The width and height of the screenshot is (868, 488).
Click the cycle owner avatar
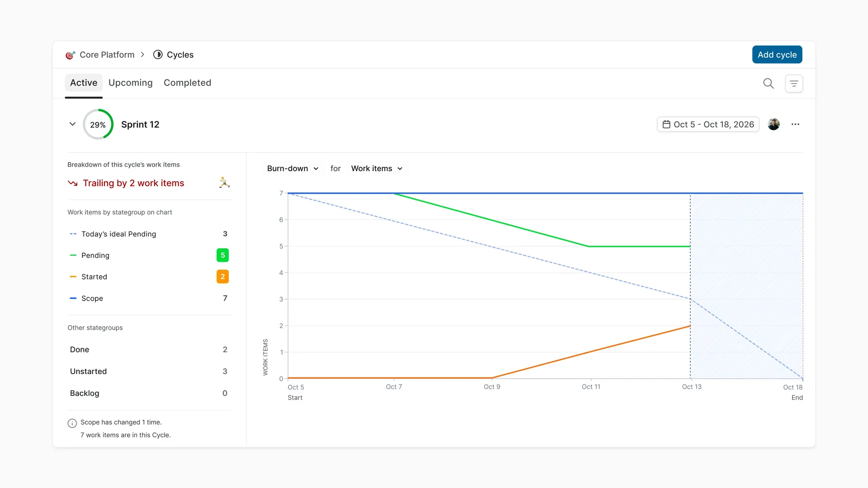coord(774,124)
